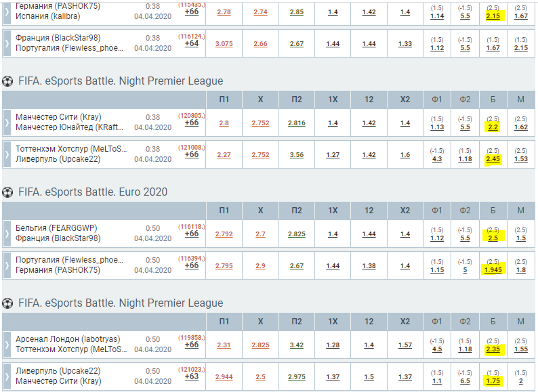Click soccer ball icon above Манчестер Сити–Манчестер Юнайтед match
This screenshot has height=392, width=538.
coord(7,81)
